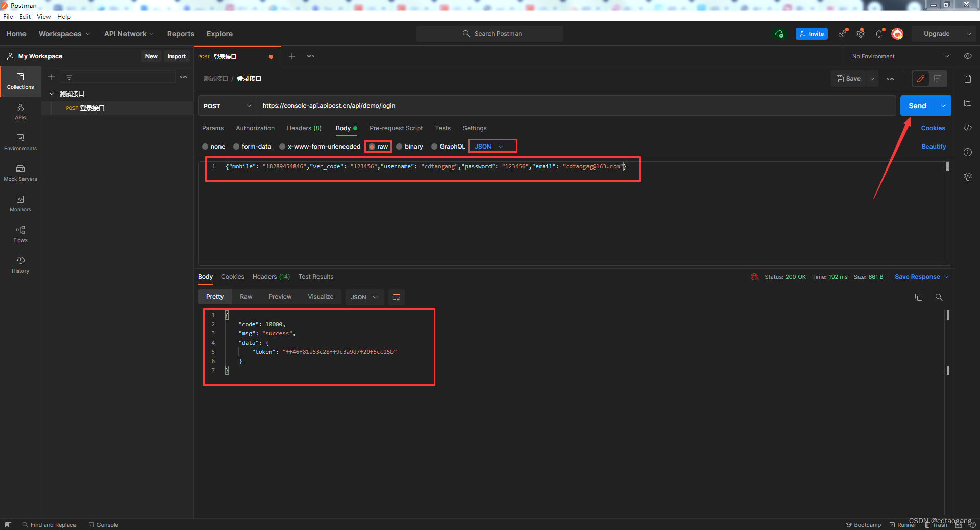Open notifications bell icon

(x=879, y=34)
